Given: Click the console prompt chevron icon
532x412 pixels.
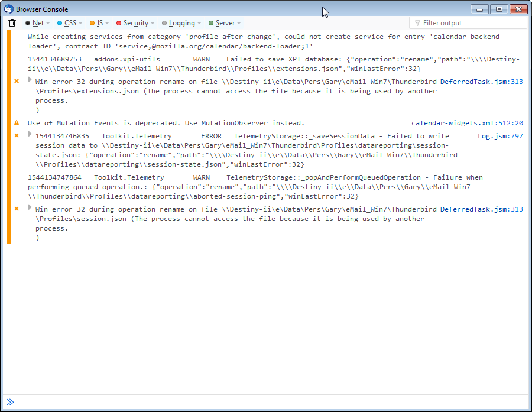Looking at the screenshot, I should coord(10,403).
